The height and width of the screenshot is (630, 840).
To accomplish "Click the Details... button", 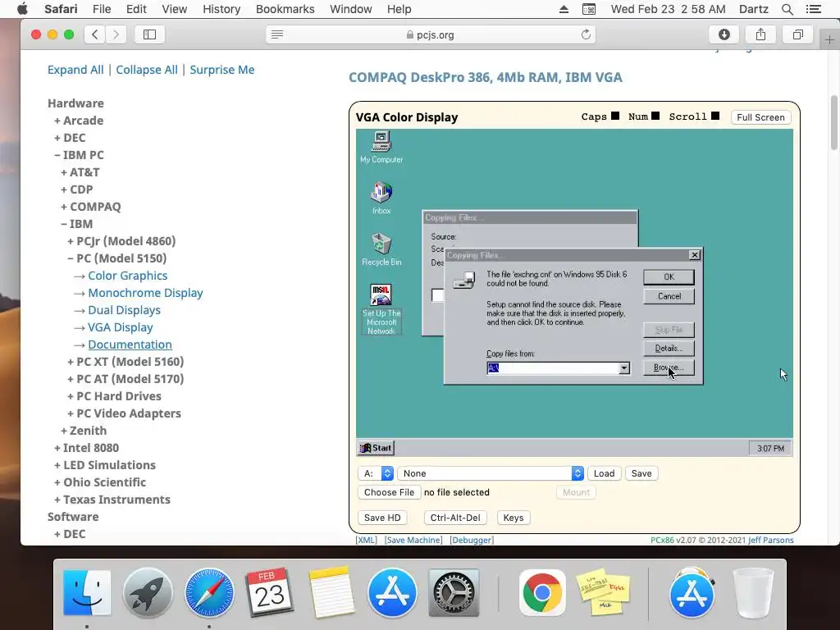I will (669, 348).
